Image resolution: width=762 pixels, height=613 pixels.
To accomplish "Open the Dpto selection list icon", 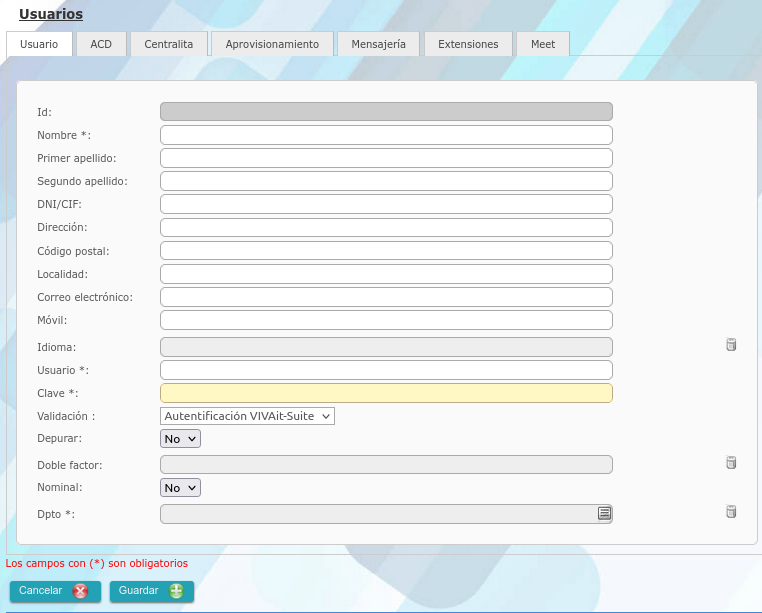I will coord(604,513).
